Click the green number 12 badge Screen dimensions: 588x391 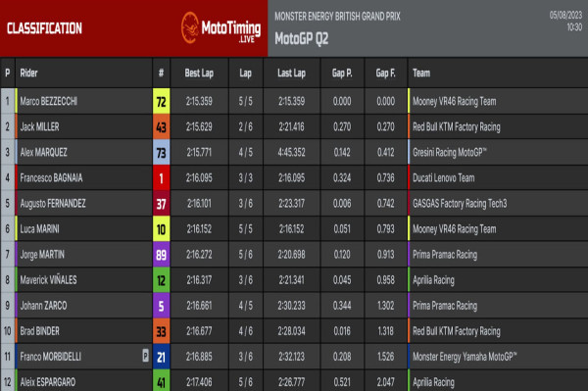tap(162, 280)
